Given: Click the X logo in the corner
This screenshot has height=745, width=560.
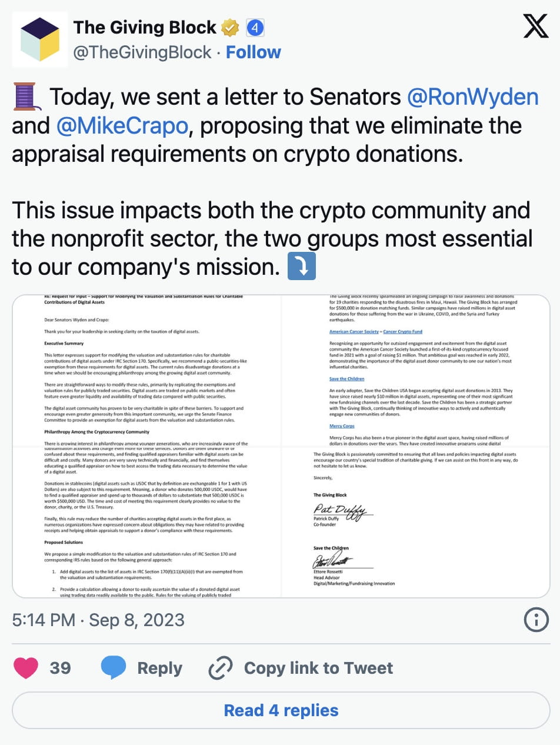Looking at the screenshot, I should pyautogui.click(x=536, y=25).
